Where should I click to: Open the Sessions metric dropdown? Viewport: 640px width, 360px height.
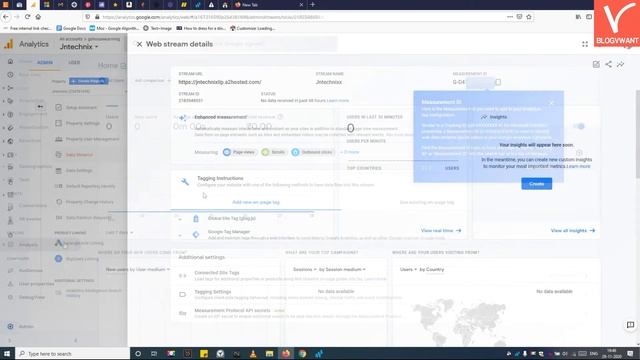coord(304,269)
